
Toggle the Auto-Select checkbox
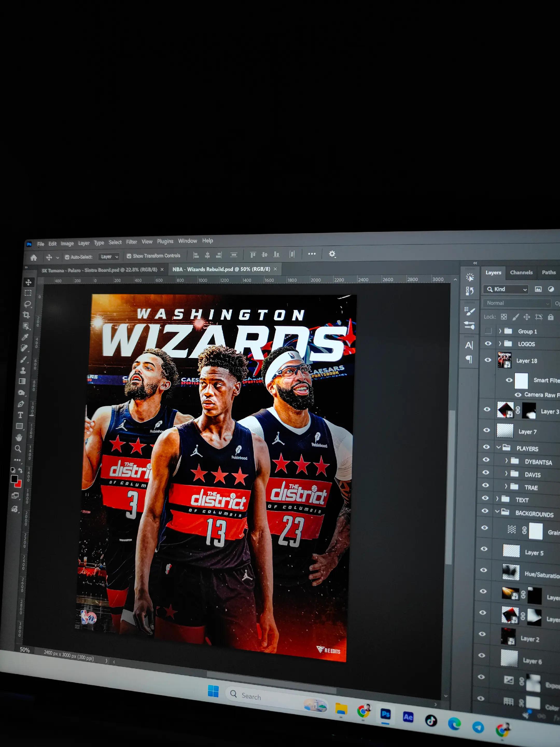[67, 257]
